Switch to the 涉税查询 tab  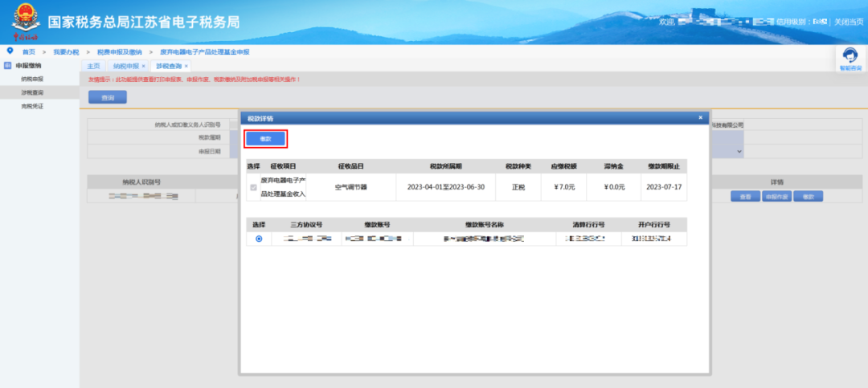tap(169, 66)
